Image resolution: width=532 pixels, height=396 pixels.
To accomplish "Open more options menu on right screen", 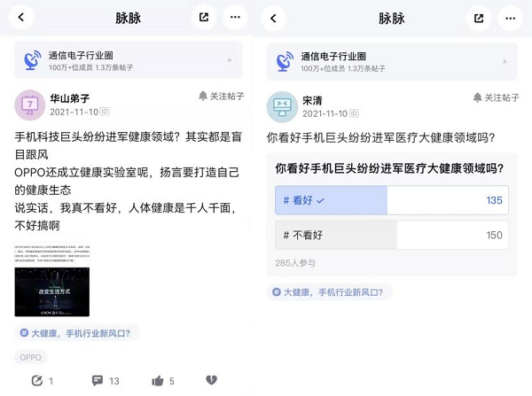I will coord(510,19).
